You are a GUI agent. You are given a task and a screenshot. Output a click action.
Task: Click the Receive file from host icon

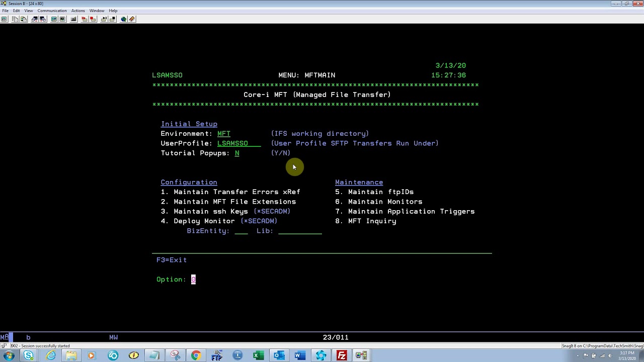(x=43, y=19)
